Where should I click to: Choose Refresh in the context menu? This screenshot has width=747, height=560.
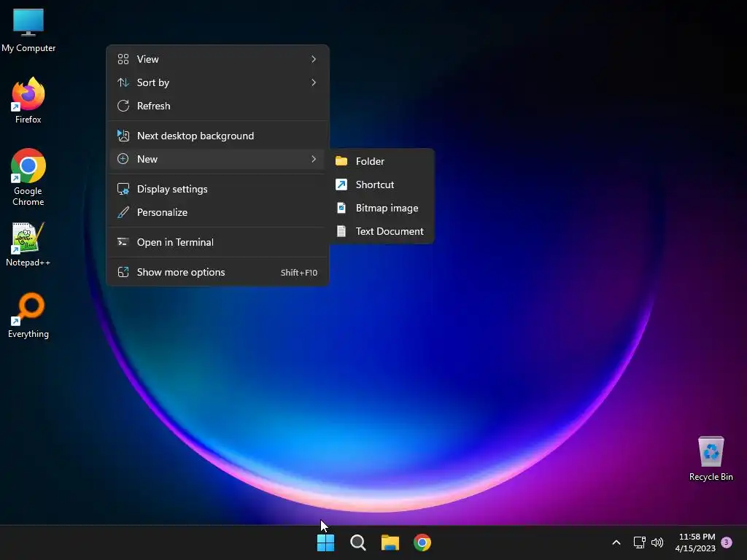217,106
